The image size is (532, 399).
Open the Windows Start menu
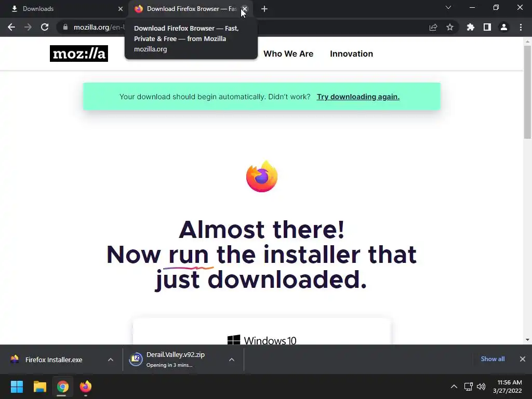point(17,387)
